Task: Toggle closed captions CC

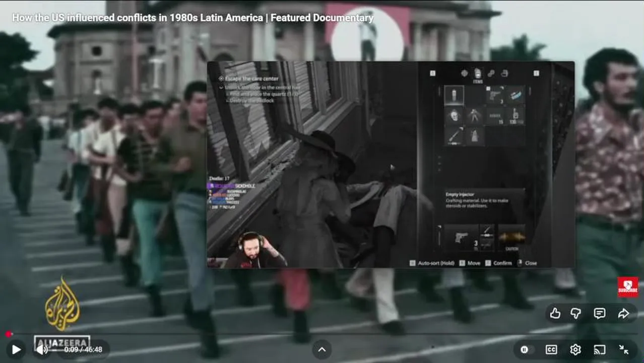Action: [x=551, y=349]
